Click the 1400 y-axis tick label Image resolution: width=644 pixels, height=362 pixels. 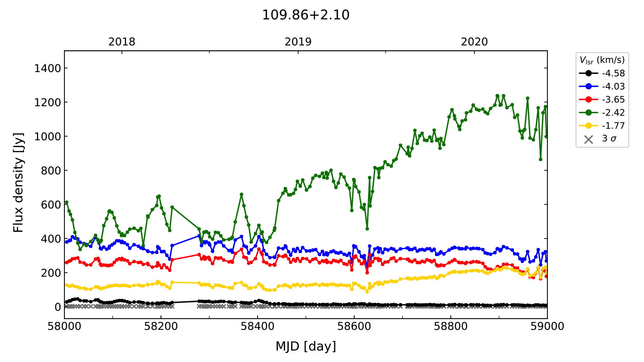pos(48,68)
